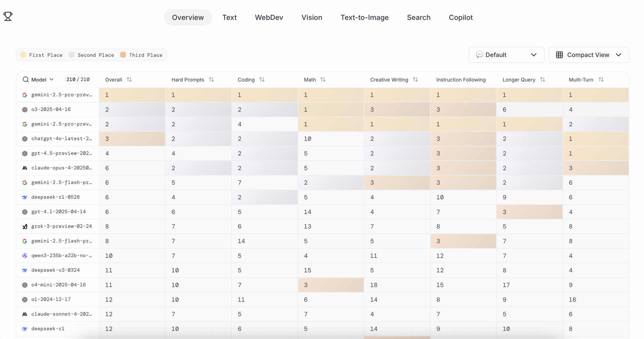
Task: Click o4-mini Creative Writing rank 18 cell
Action: click(397, 285)
